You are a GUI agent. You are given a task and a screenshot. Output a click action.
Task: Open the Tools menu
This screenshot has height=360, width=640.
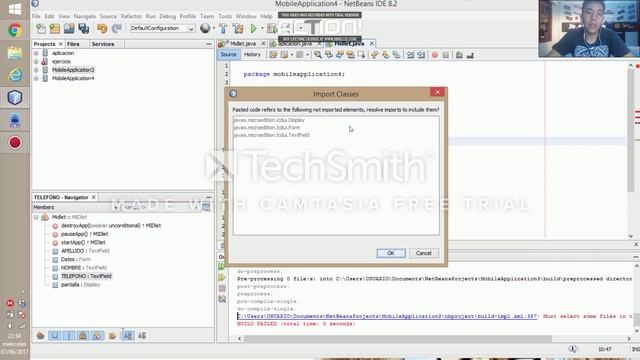(x=225, y=16)
